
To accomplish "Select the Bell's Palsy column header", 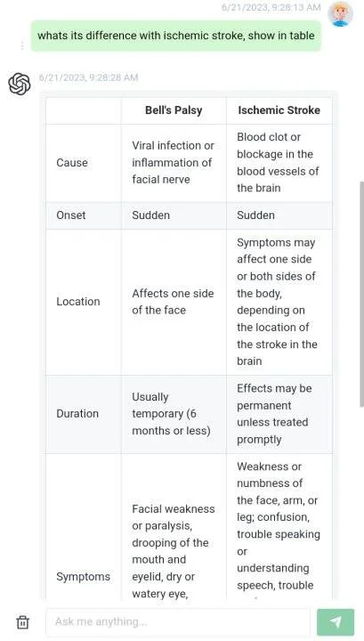I will (174, 110).
